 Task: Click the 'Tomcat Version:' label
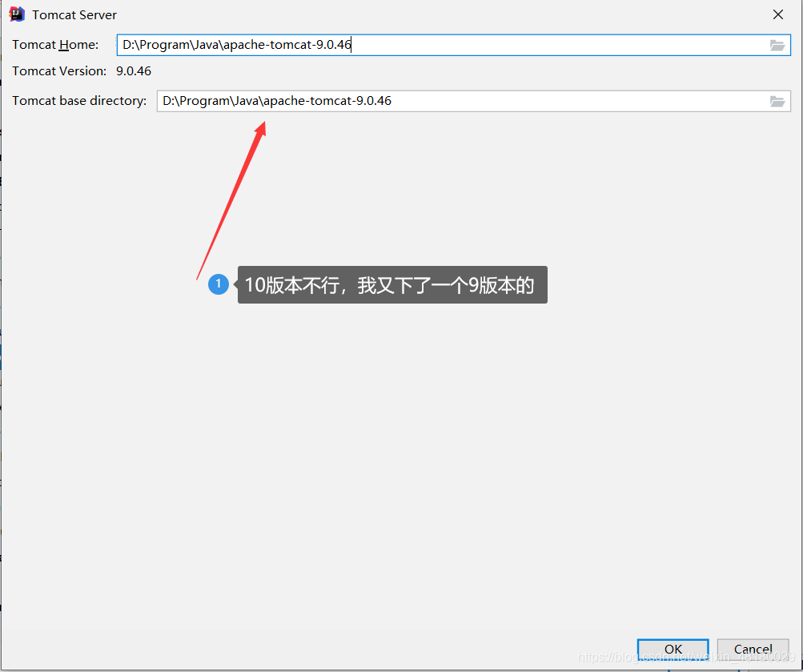tap(59, 71)
